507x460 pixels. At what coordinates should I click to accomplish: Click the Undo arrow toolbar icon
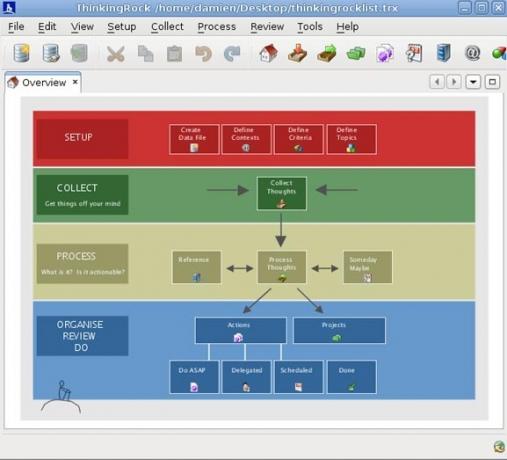click(203, 54)
